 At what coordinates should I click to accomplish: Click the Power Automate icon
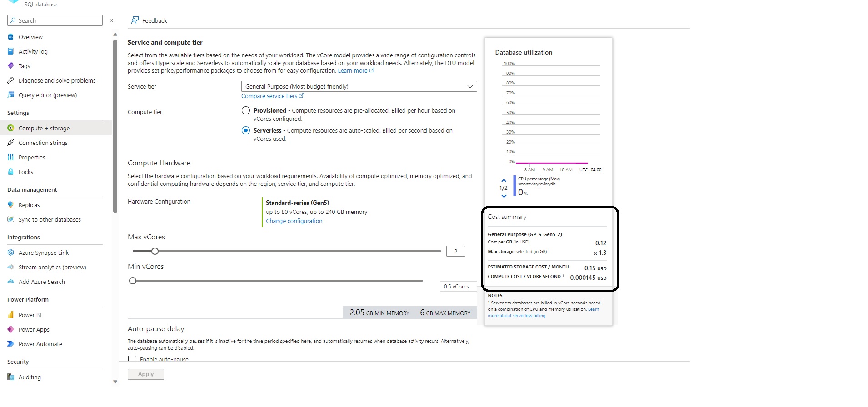pos(11,344)
